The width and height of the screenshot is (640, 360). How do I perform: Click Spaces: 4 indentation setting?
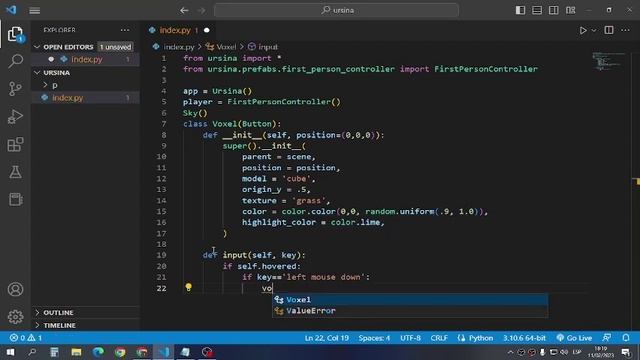click(x=374, y=338)
